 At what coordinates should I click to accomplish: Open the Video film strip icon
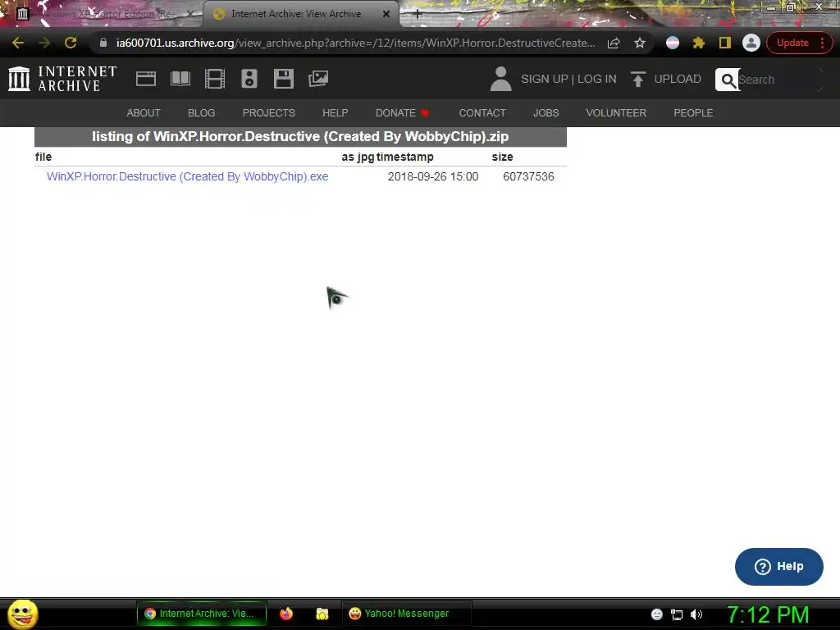[x=215, y=79]
